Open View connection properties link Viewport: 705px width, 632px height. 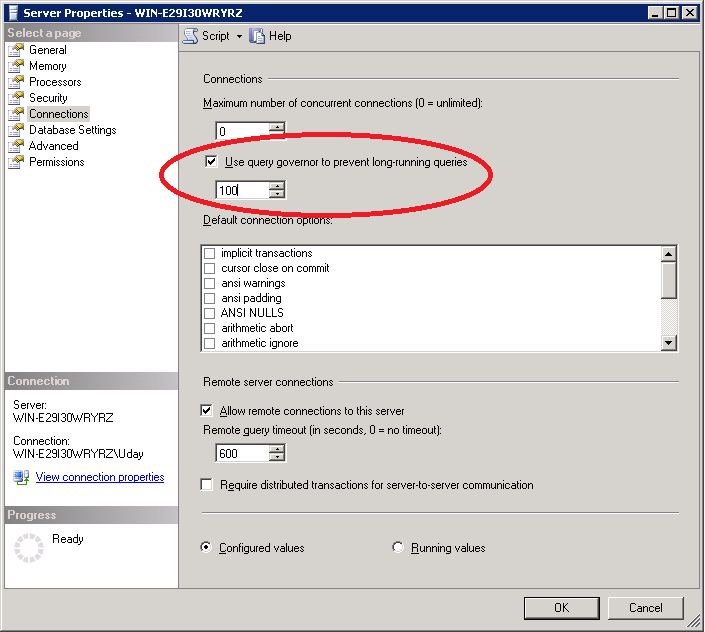pos(99,477)
